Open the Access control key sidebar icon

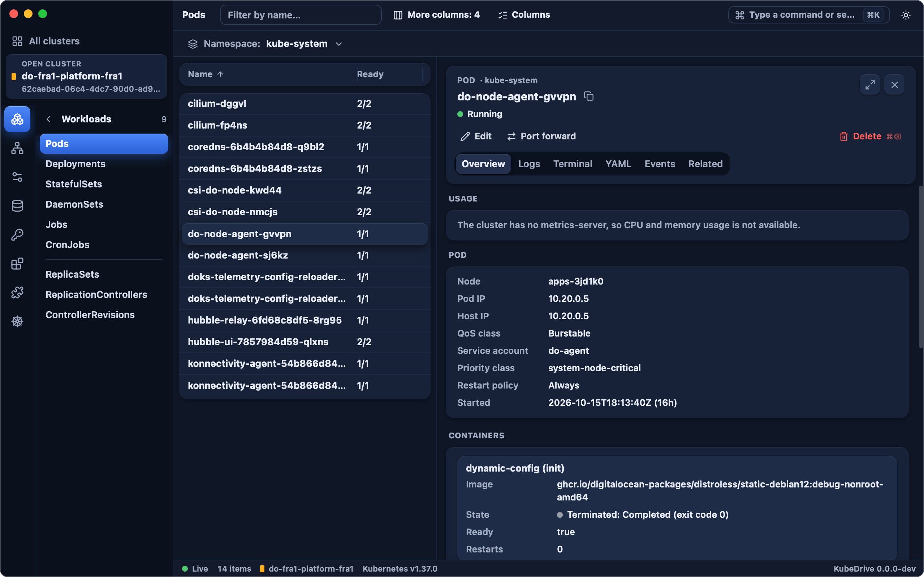click(x=17, y=235)
